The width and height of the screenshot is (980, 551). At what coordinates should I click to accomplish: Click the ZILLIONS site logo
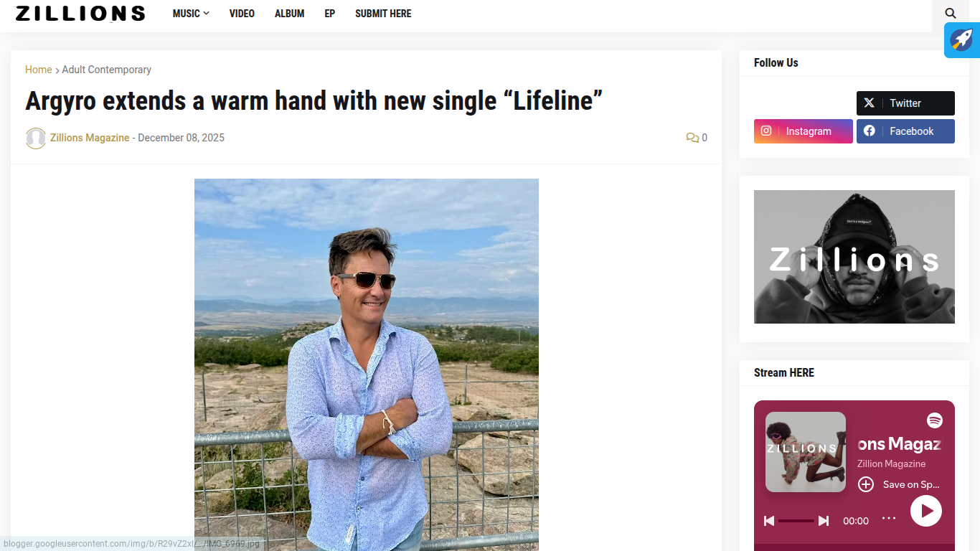[x=80, y=14]
